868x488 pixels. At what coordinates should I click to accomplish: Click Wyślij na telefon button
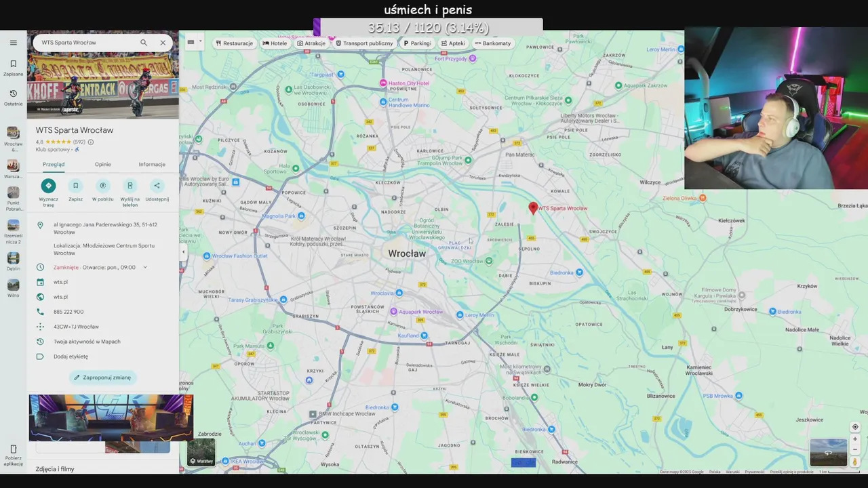pyautogui.click(x=130, y=186)
